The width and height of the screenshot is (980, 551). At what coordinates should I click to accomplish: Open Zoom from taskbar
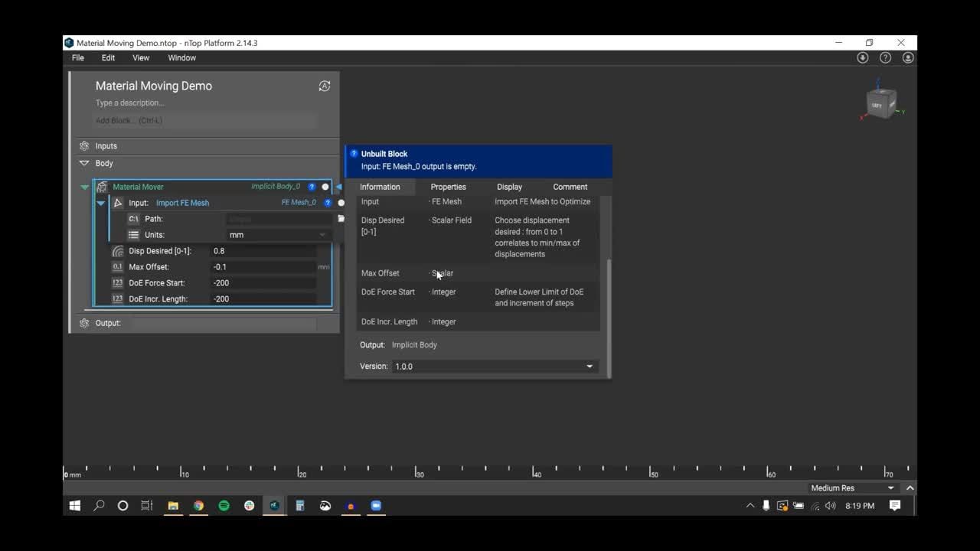point(376,506)
